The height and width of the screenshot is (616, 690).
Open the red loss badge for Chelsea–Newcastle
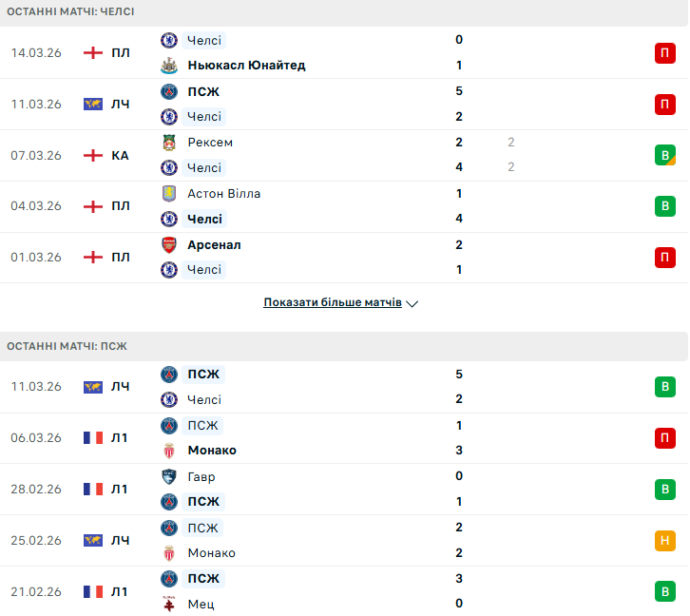pos(664,53)
